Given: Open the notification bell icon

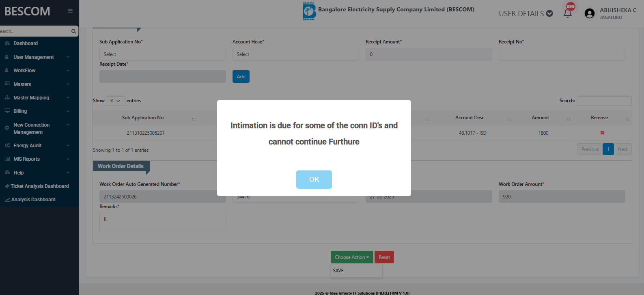Looking at the screenshot, I should (568, 13).
